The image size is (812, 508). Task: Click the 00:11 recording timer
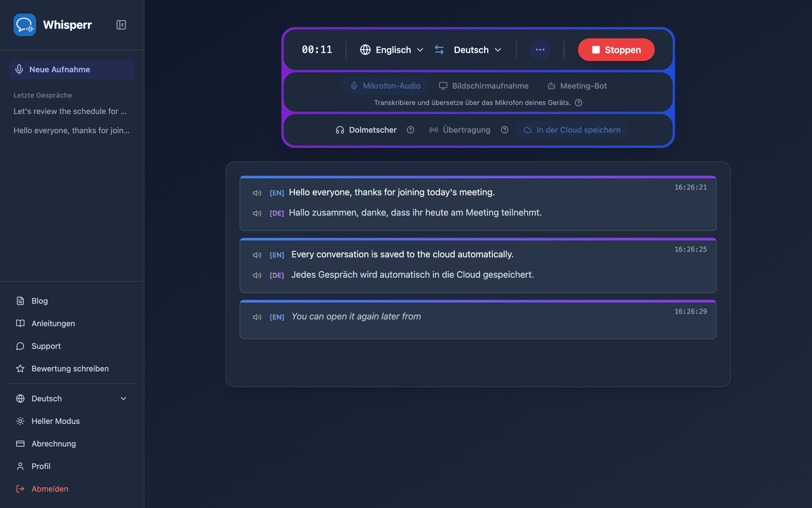(317, 50)
